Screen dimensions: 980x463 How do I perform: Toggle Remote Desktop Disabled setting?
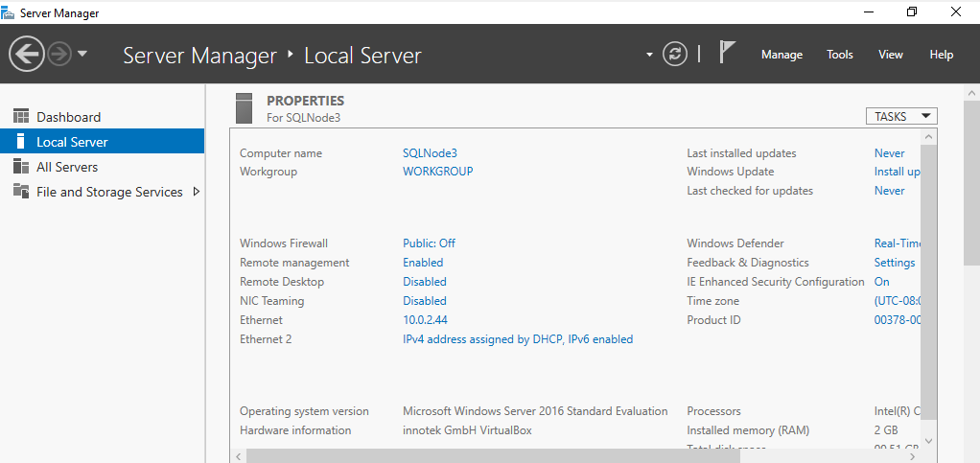pyautogui.click(x=424, y=282)
